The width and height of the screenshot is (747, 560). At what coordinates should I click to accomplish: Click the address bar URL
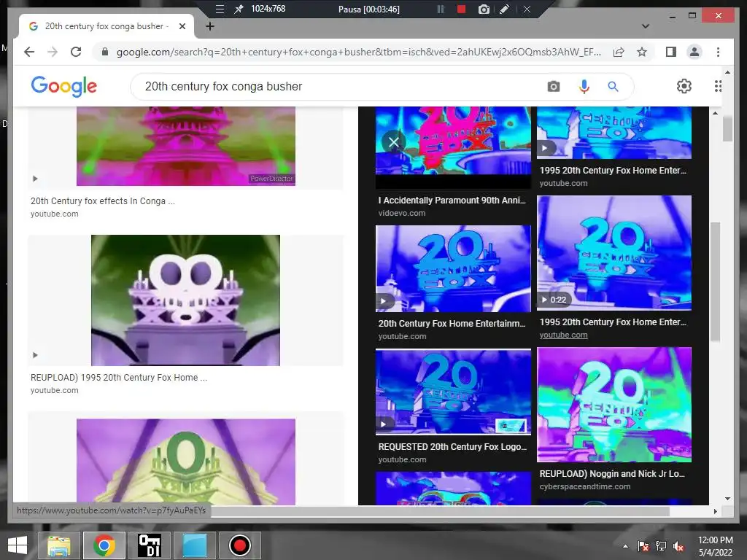point(358,52)
